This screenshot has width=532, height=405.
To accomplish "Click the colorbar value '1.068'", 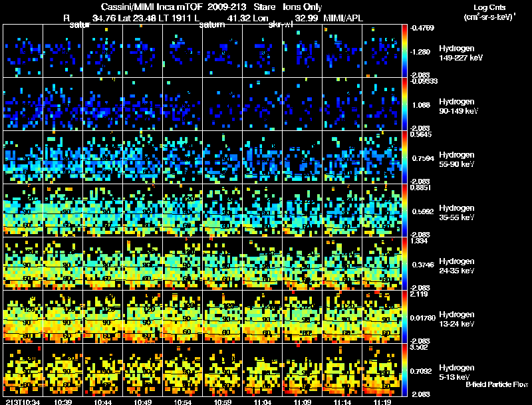I will pyautogui.click(x=421, y=105).
